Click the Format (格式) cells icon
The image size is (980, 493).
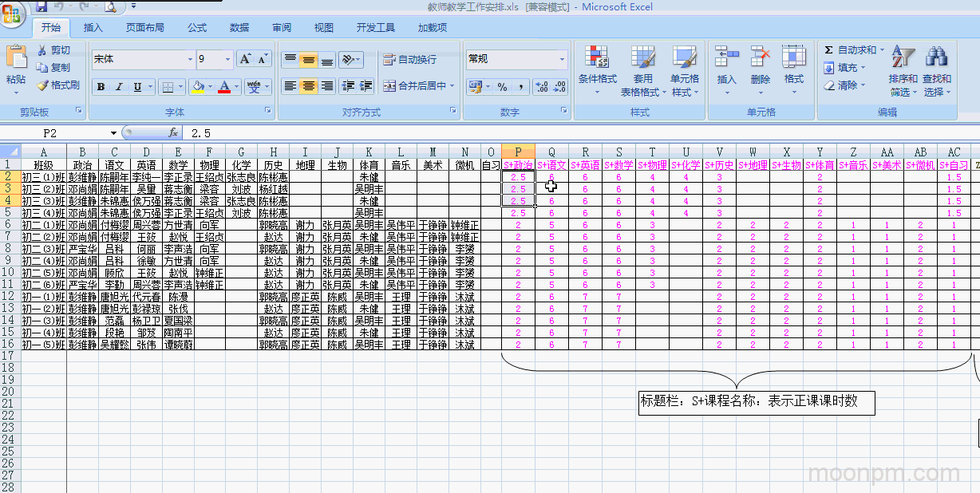pos(794,57)
